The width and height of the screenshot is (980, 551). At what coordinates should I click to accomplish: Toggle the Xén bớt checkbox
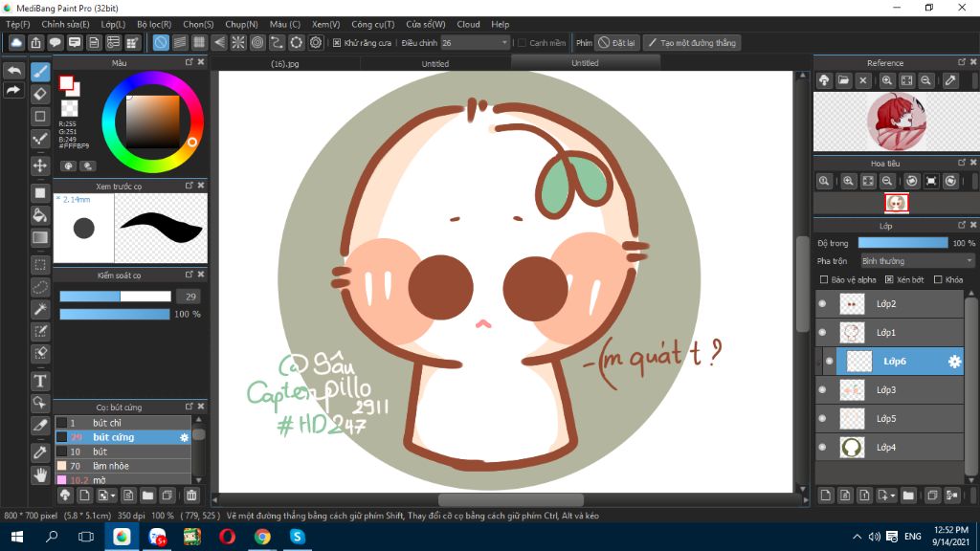[889, 280]
